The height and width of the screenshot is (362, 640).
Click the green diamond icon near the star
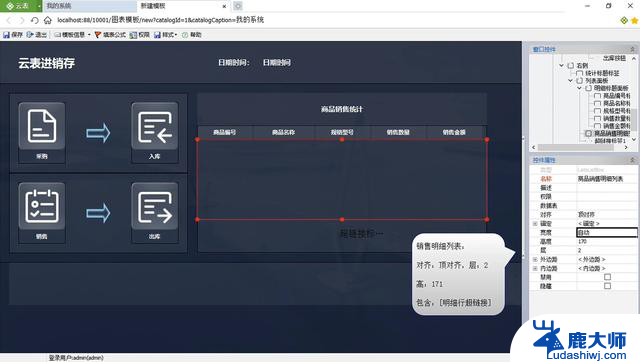624,20
